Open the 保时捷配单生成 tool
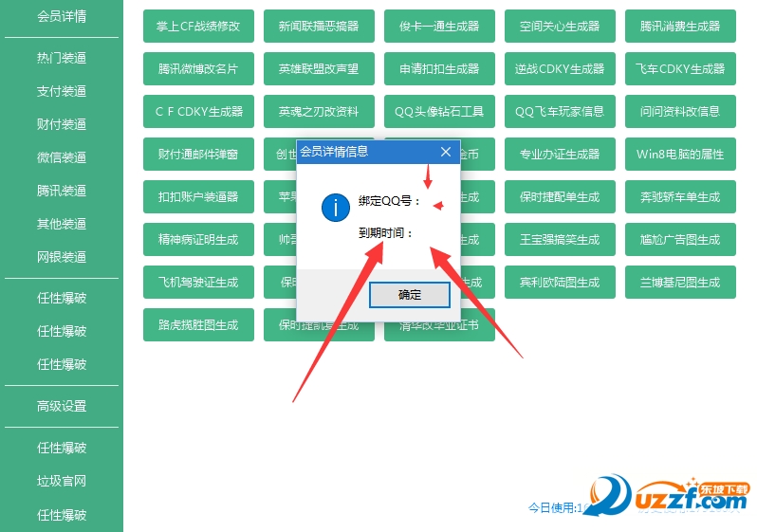The image size is (757, 532). point(560,196)
